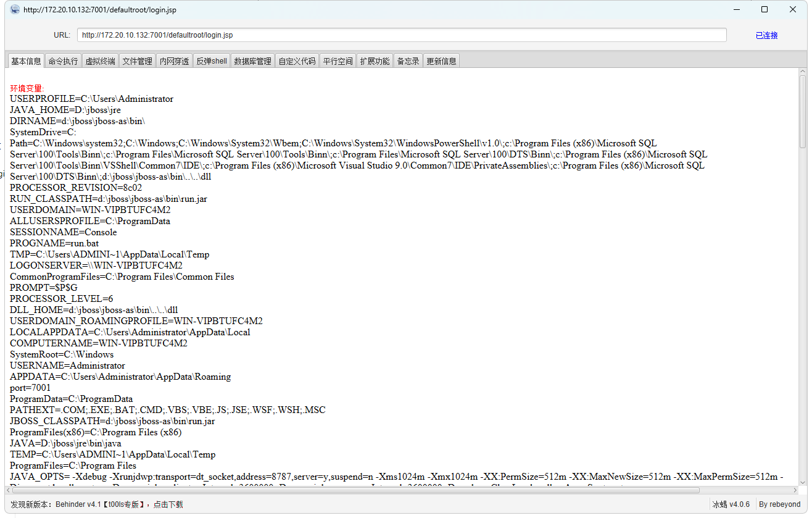This screenshot has height=518, width=812.
Task: Open the 自定义代码 tab
Action: click(x=297, y=61)
